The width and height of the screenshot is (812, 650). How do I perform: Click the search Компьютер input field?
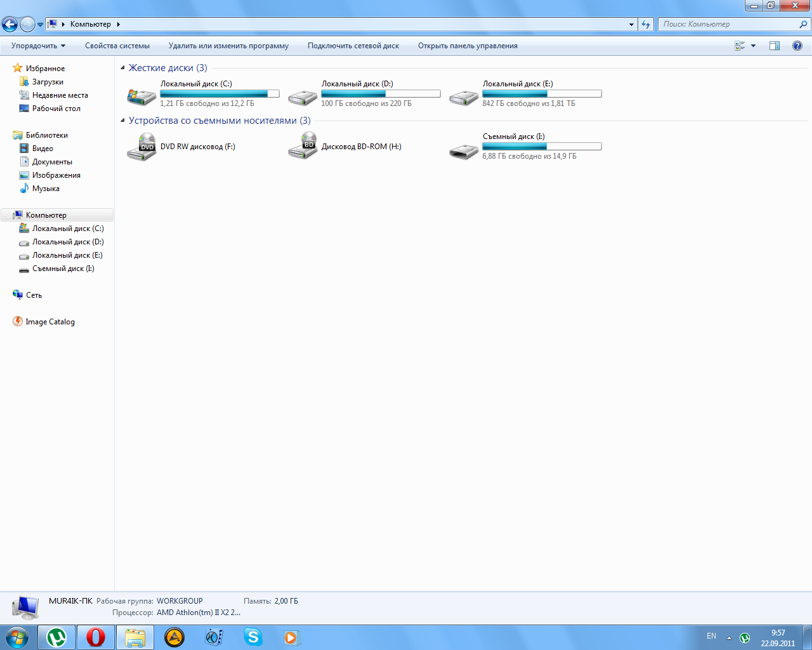tap(728, 24)
